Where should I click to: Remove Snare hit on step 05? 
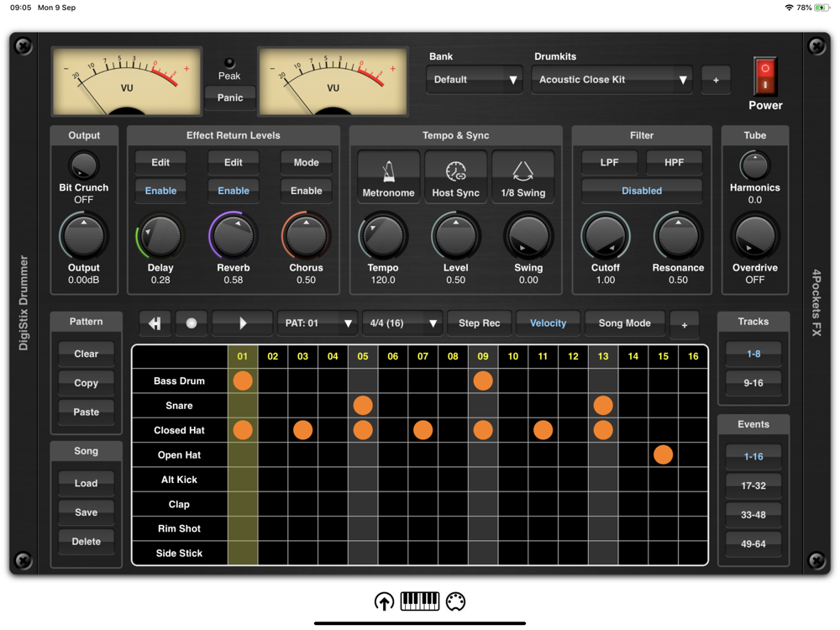pyautogui.click(x=363, y=406)
